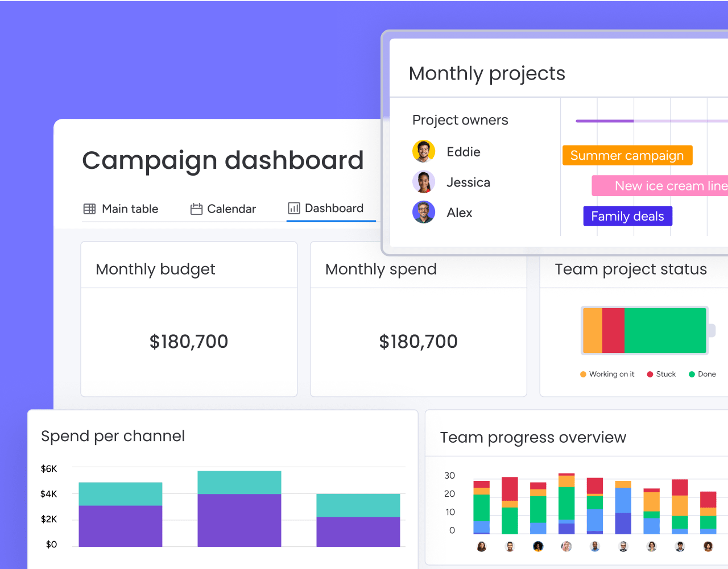Image resolution: width=728 pixels, height=569 pixels.
Task: Click the orange Working on it battery segment
Action: (593, 330)
